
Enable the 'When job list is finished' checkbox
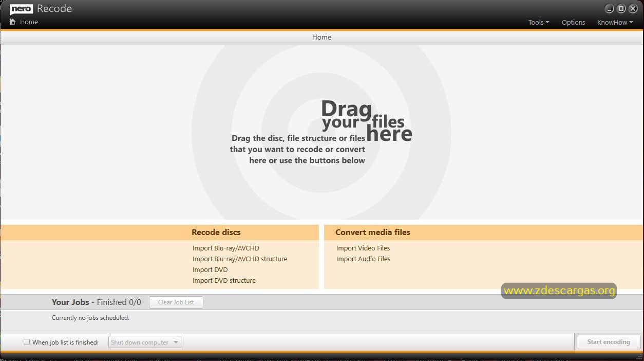(x=27, y=342)
